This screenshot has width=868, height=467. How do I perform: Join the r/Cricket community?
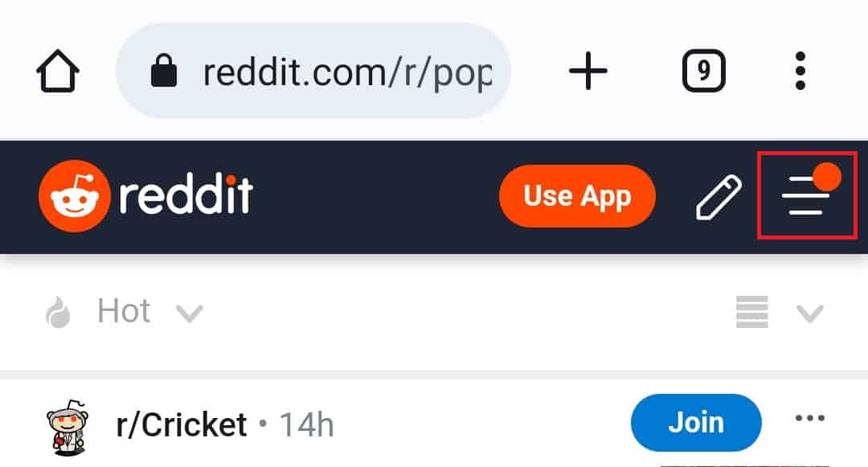pyautogui.click(x=696, y=423)
